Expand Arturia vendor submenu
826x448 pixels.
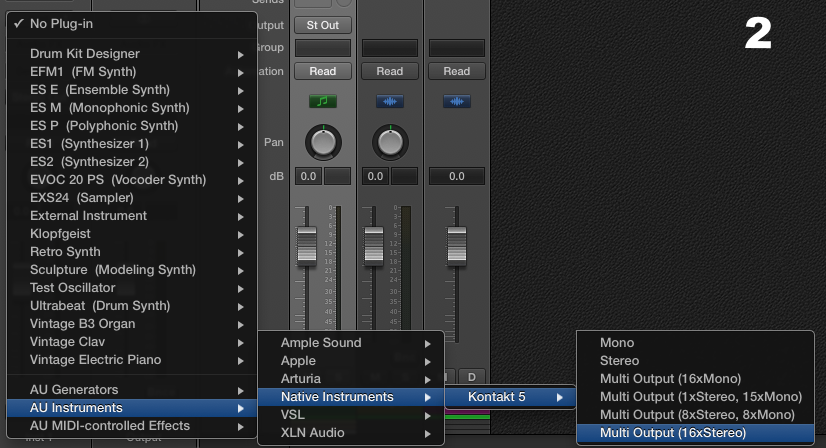point(351,379)
